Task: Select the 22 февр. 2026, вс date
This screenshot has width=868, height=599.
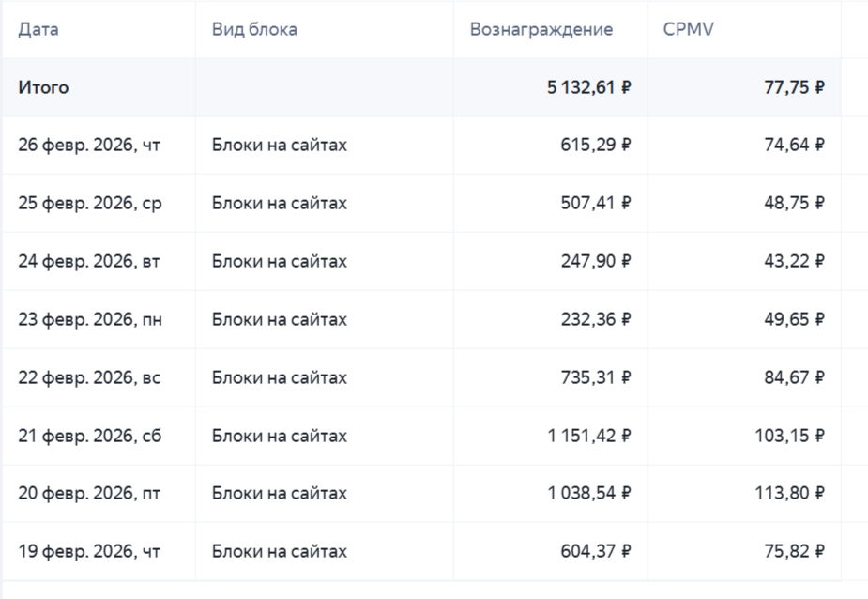Action: click(x=89, y=377)
